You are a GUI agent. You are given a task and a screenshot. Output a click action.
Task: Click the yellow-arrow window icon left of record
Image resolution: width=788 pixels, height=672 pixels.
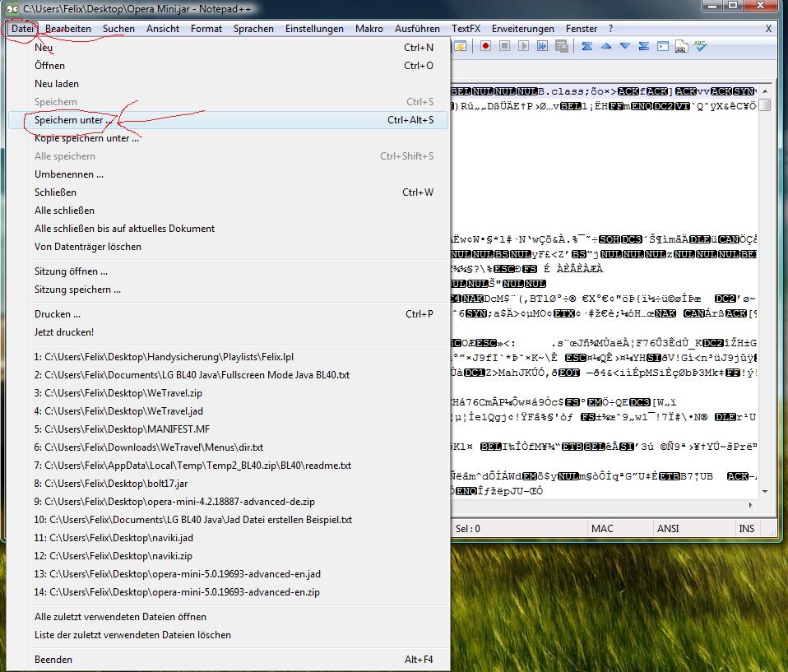[461, 46]
